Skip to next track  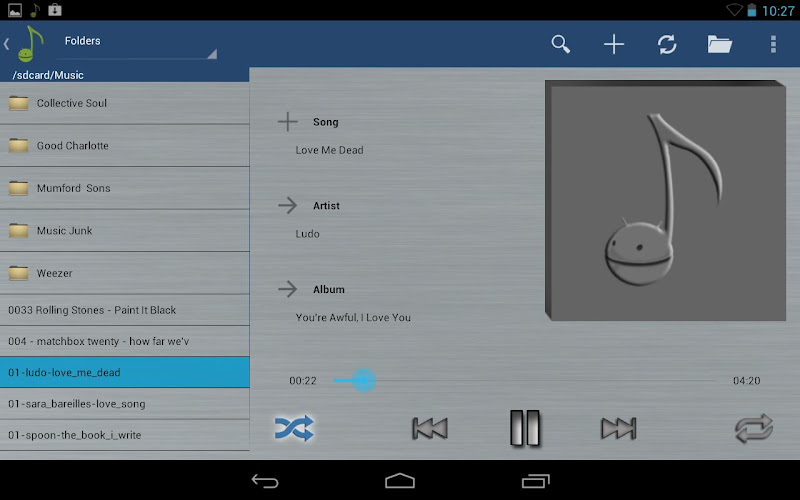coord(618,428)
